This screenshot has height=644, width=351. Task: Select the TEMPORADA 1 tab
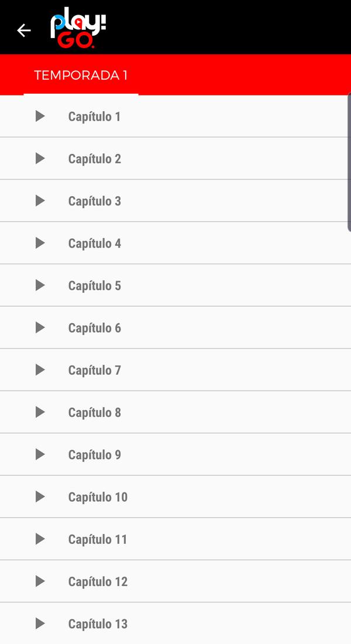80,75
